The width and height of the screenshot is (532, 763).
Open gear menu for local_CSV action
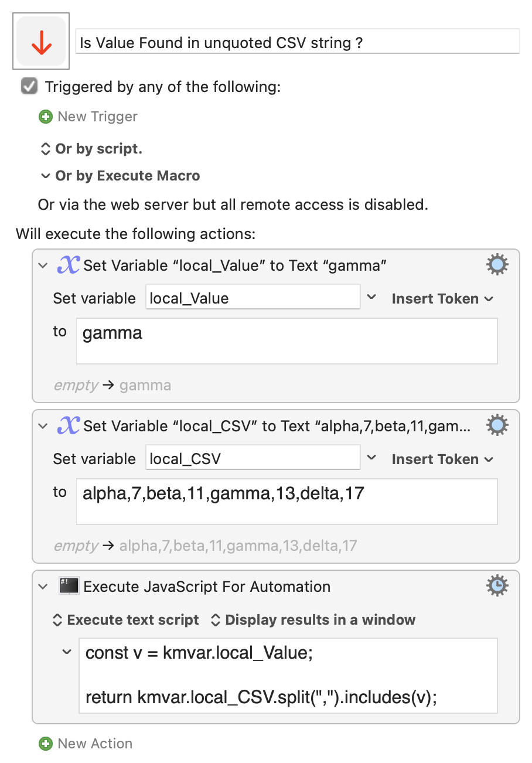pyautogui.click(x=497, y=426)
